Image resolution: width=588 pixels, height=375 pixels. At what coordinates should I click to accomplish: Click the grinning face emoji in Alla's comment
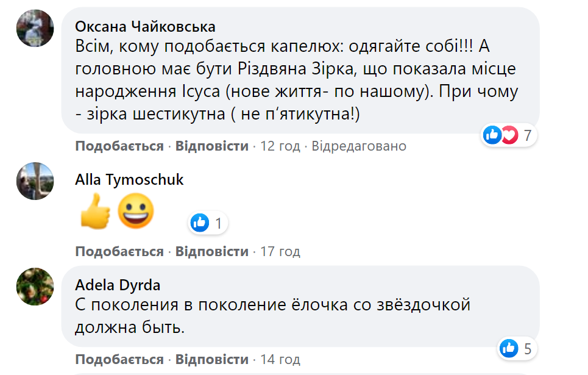click(x=135, y=210)
